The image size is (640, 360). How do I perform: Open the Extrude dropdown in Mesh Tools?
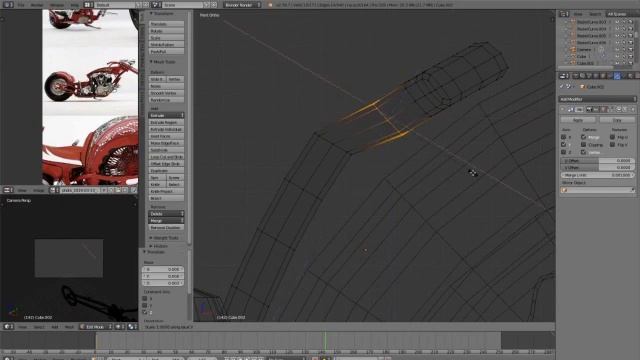click(166, 116)
